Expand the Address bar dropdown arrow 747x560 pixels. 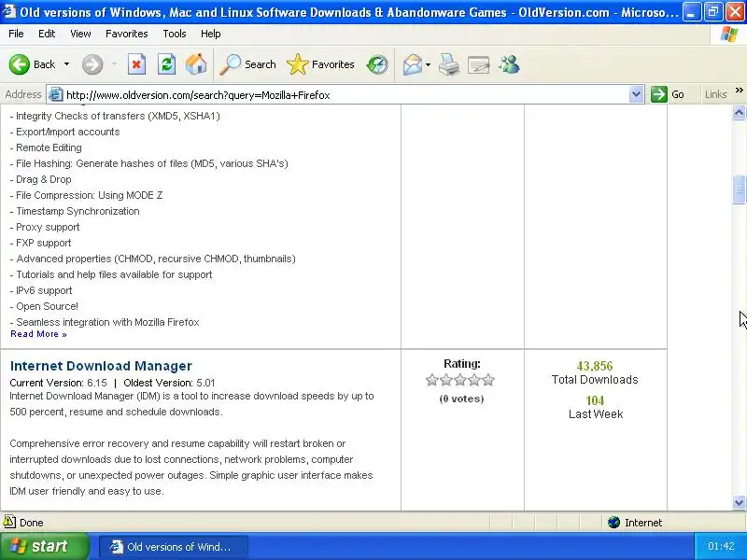636,94
